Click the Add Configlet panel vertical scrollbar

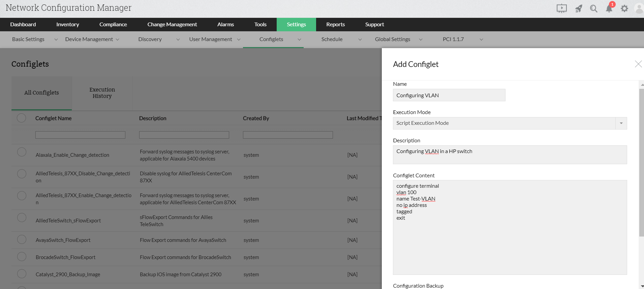[641, 162]
